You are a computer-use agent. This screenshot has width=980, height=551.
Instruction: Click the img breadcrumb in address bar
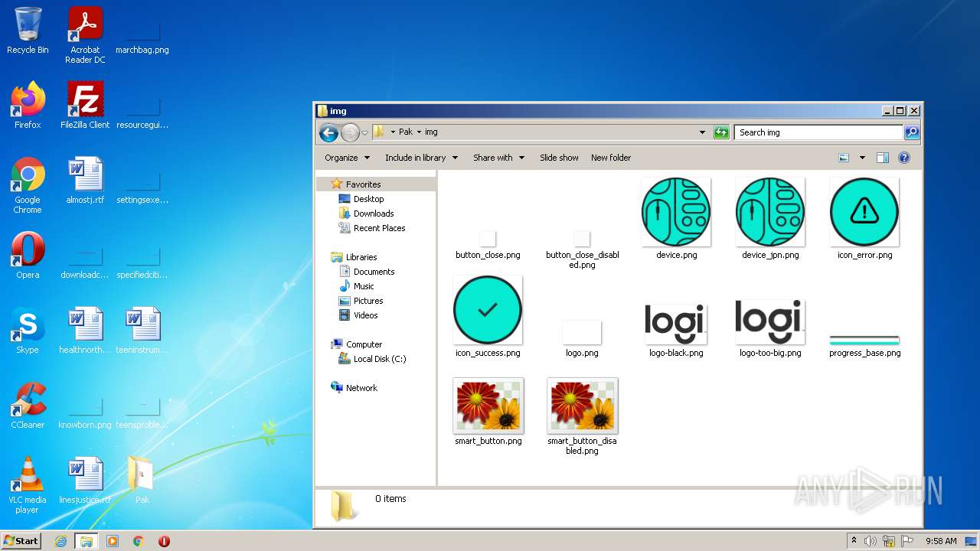coord(431,132)
